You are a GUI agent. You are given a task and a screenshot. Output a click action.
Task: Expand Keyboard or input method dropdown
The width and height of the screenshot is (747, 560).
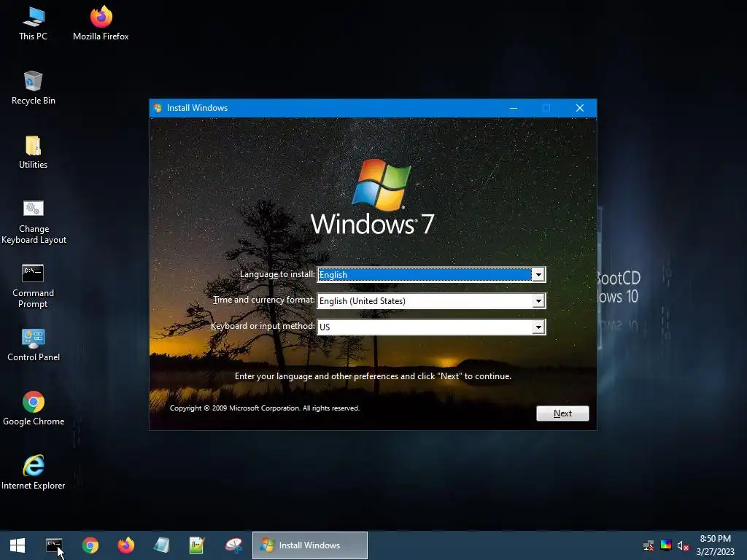pyautogui.click(x=538, y=327)
